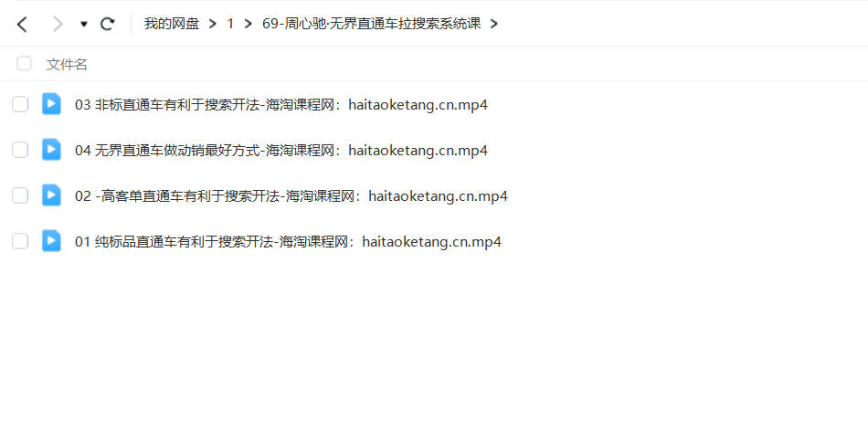Check the box for 02 -高客单直通车 file
This screenshot has height=421, width=868.
(x=20, y=195)
